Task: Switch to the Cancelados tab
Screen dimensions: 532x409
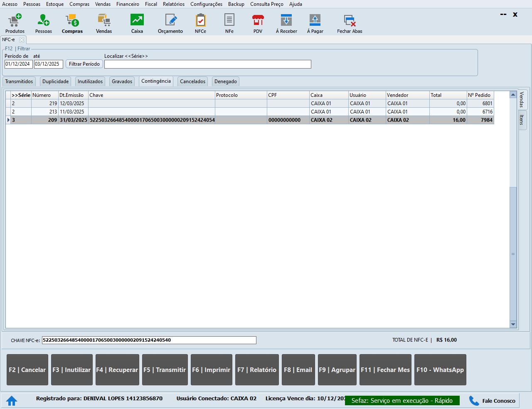Action: click(192, 81)
